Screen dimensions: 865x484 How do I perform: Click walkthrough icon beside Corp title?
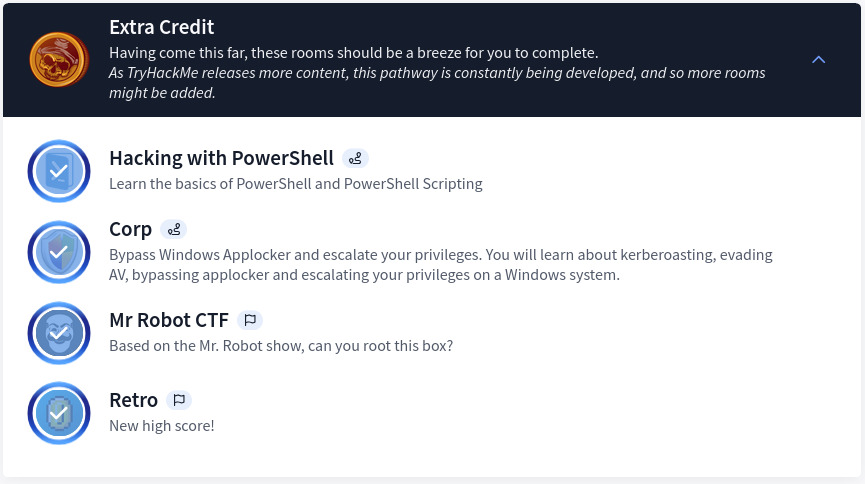(x=173, y=230)
